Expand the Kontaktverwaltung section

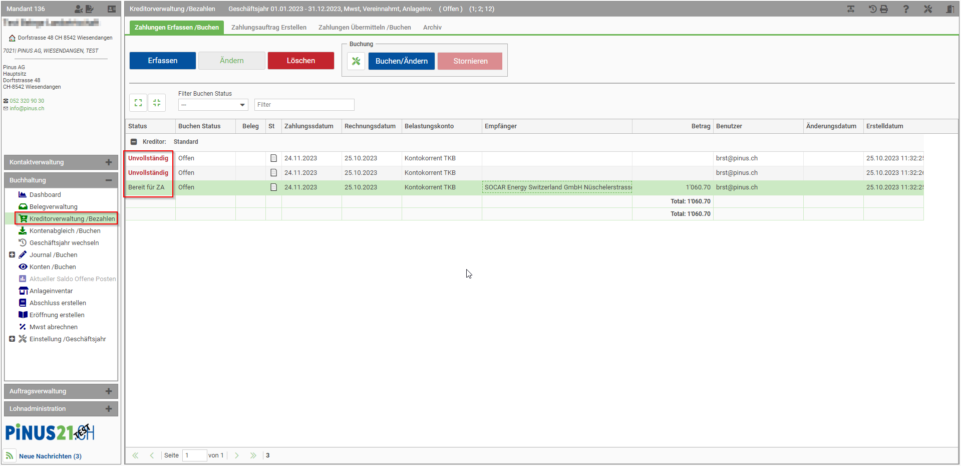pyautogui.click(x=108, y=162)
